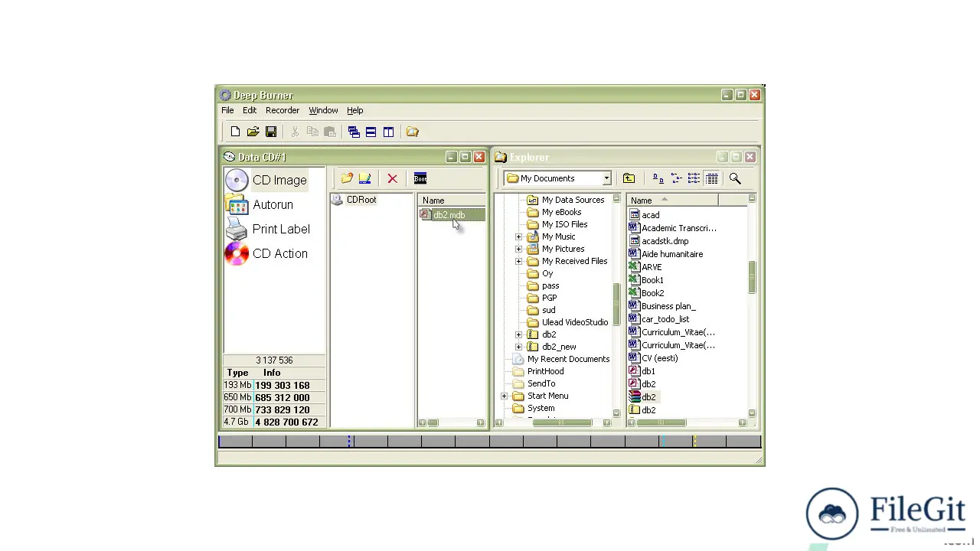Open the Print Label section
This screenshot has height=551, width=980.
tap(269, 229)
